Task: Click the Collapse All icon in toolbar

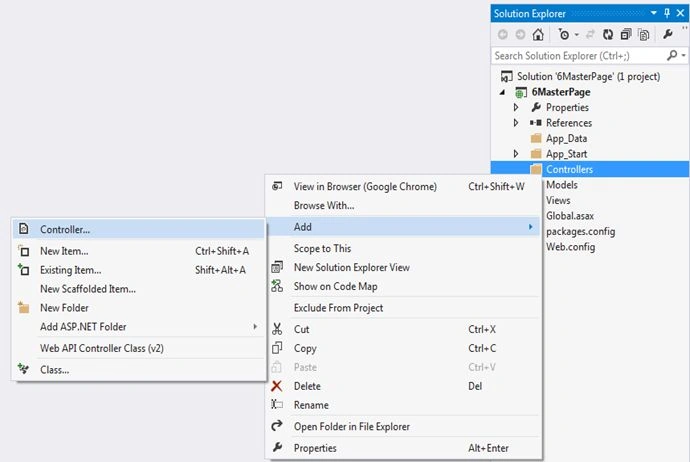Action: pos(626,34)
